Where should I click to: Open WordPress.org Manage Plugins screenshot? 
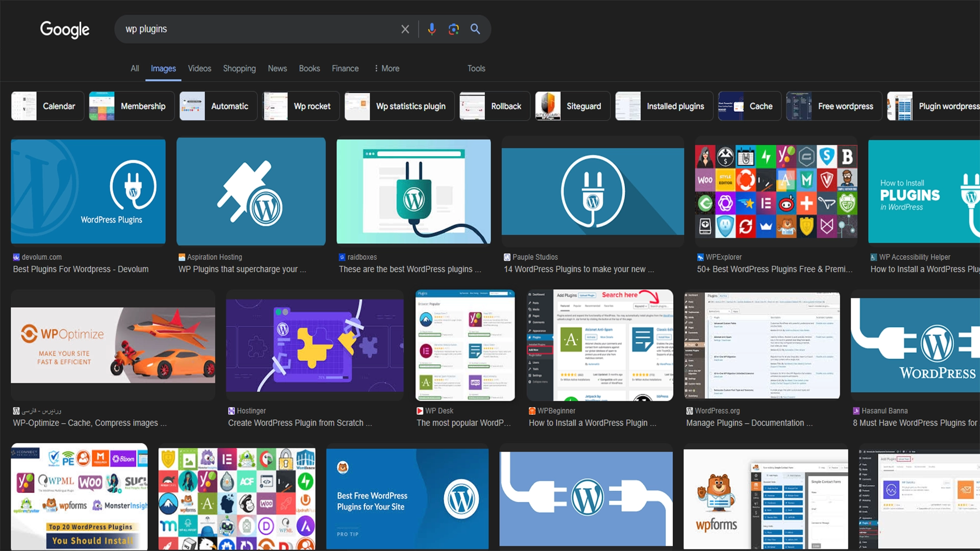pyautogui.click(x=762, y=345)
